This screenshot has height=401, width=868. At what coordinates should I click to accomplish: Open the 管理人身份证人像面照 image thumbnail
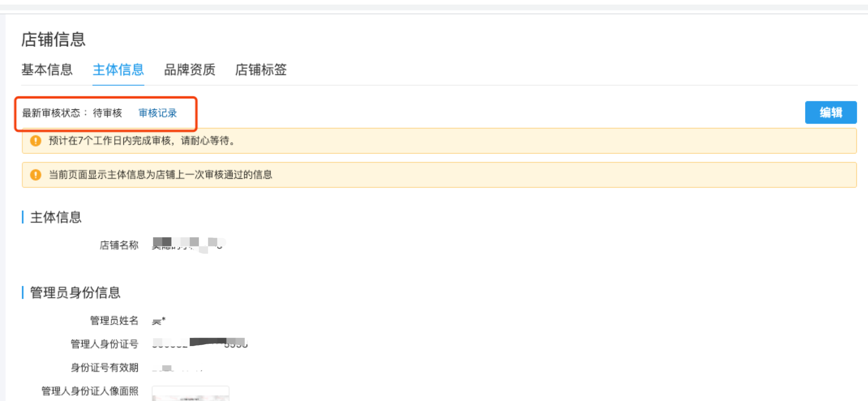[191, 393]
